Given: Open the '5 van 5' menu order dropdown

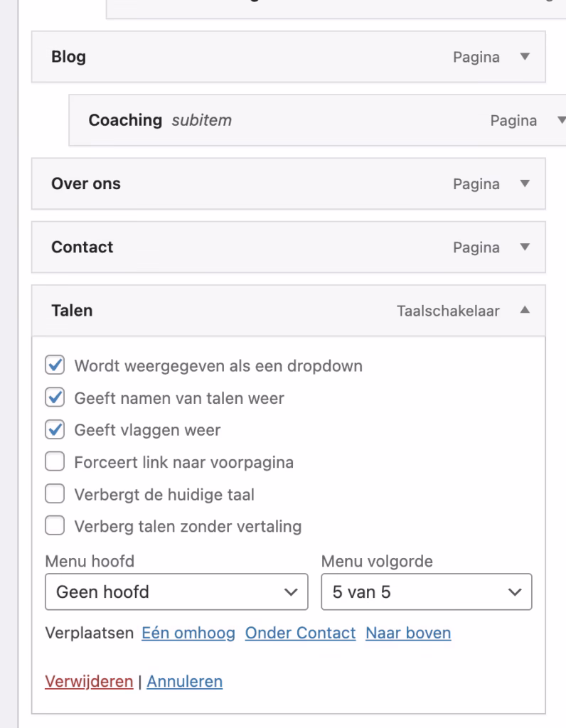Looking at the screenshot, I should tap(427, 591).
